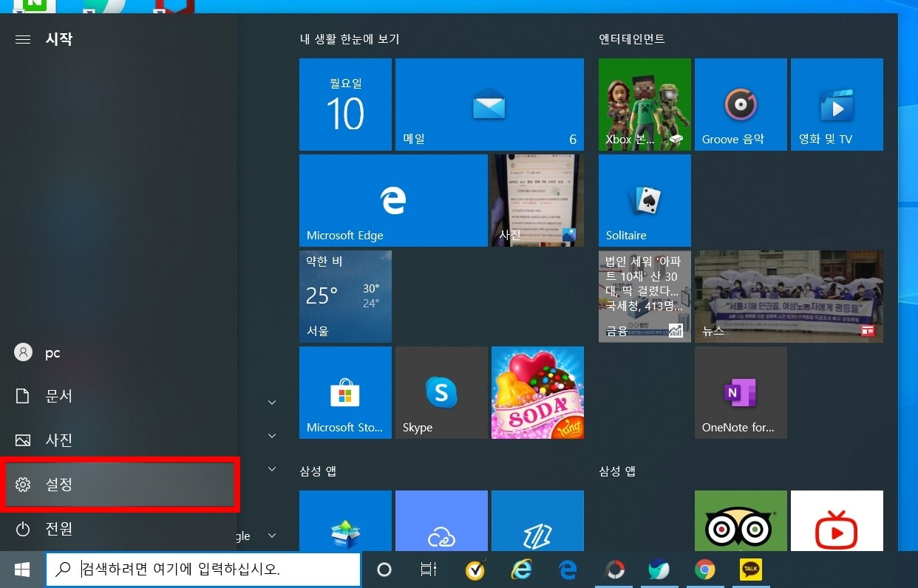Click the Windows Start button
The width and height of the screenshot is (918, 588).
(x=21, y=570)
